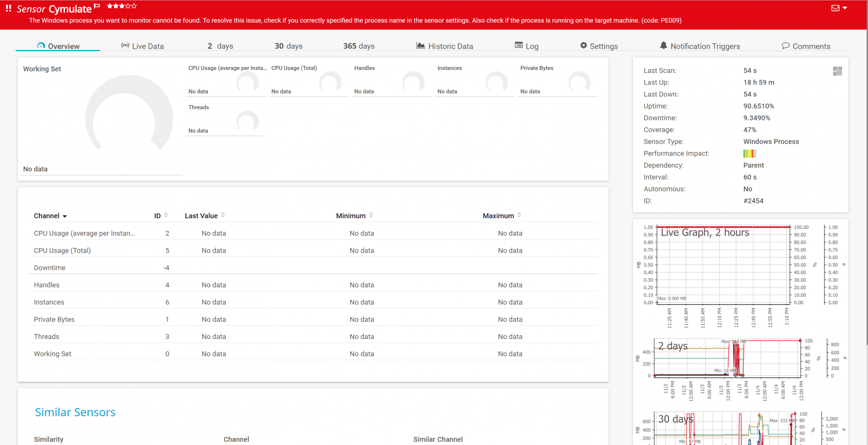Set the three-star priority rating
868x445 pixels.
122,6
